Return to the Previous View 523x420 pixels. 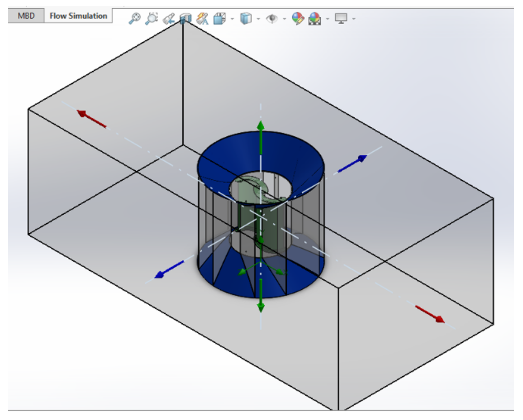click(169, 18)
